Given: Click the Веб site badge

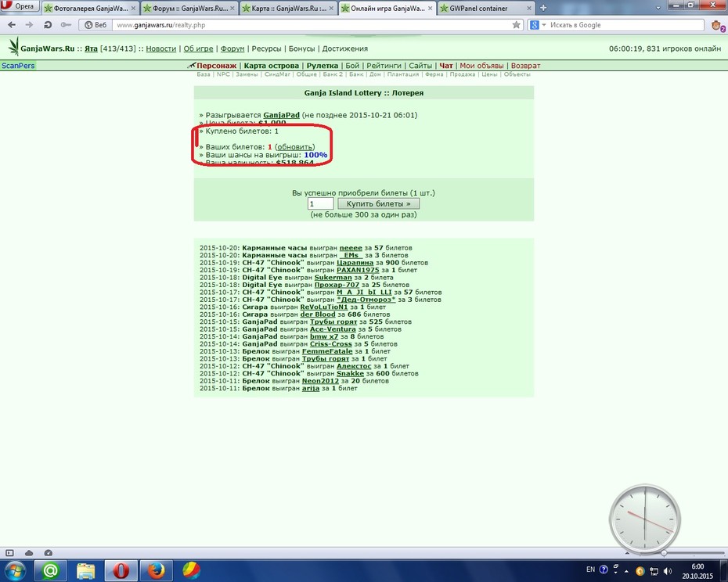Looking at the screenshot, I should 96,25.
